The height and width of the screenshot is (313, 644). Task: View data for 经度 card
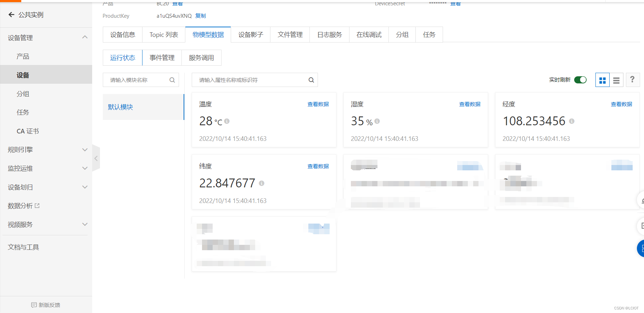coord(621,104)
